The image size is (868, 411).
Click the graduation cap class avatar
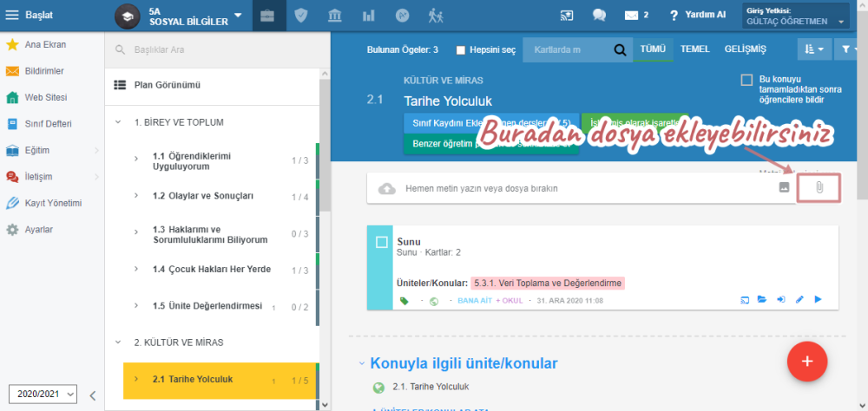(128, 16)
